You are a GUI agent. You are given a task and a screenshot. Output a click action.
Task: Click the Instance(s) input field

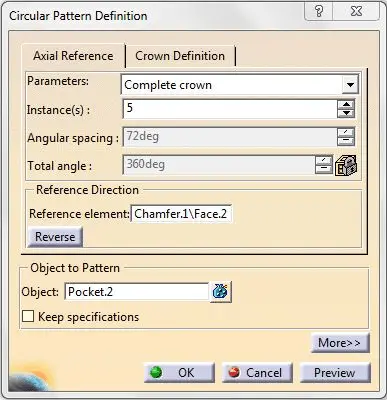tap(230, 109)
